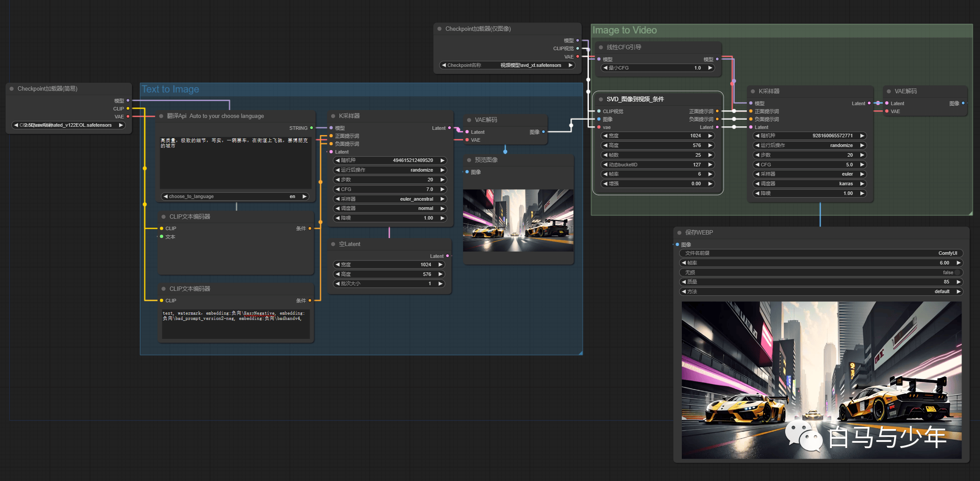Viewport: 980px width, 481px height.
Task: Collapse the Checkpoint加载器(仅图像) node via its title dot
Action: click(x=439, y=29)
